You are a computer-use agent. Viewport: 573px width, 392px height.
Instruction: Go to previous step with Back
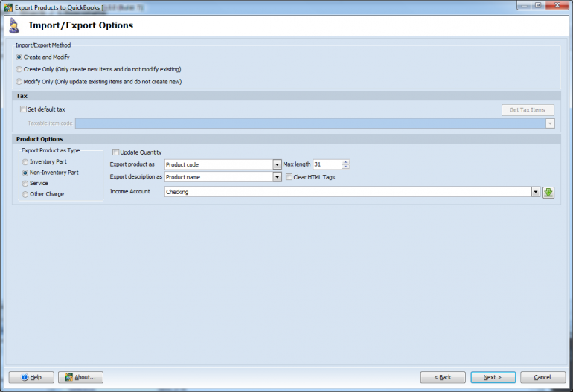pos(443,377)
